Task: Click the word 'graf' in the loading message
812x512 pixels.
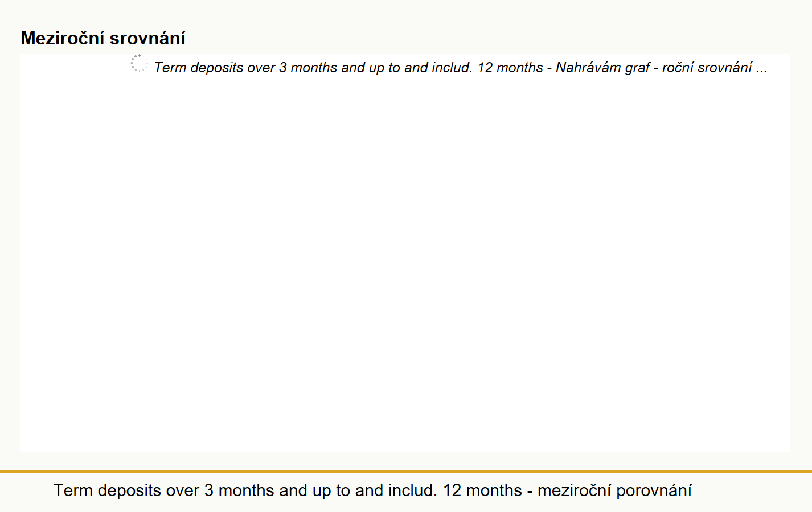Action: pyautogui.click(x=637, y=68)
